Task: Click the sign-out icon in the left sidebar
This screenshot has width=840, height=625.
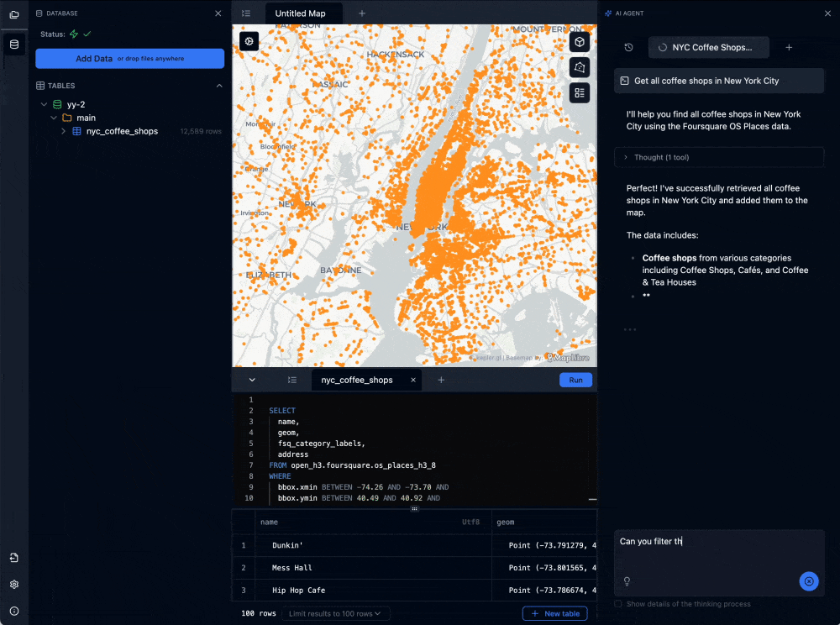Action: 14,558
